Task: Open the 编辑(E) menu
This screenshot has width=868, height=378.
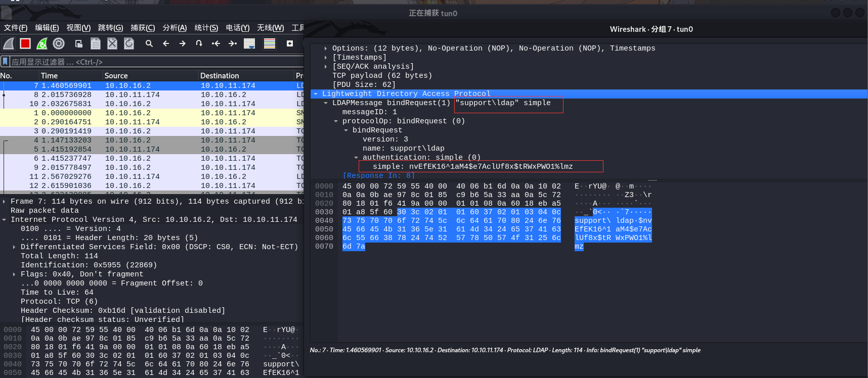Action: click(x=47, y=28)
